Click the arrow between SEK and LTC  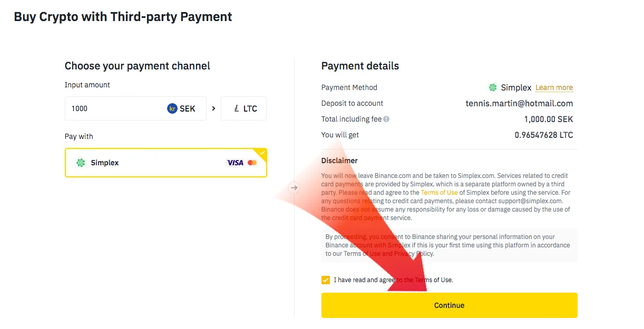click(213, 108)
